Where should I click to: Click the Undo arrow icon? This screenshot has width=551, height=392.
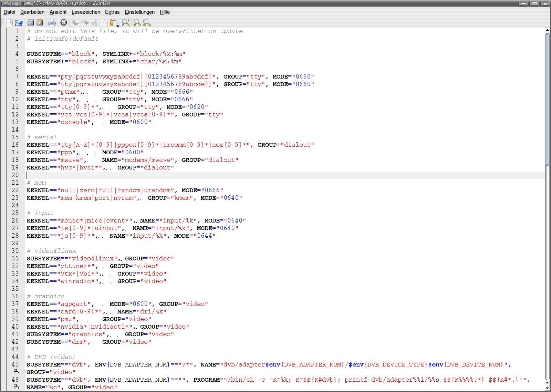75,22
